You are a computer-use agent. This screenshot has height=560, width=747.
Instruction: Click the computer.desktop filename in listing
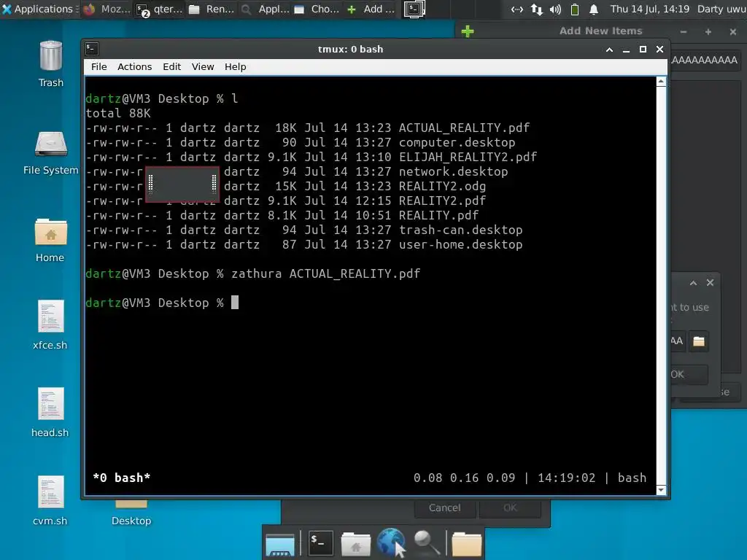(x=457, y=142)
